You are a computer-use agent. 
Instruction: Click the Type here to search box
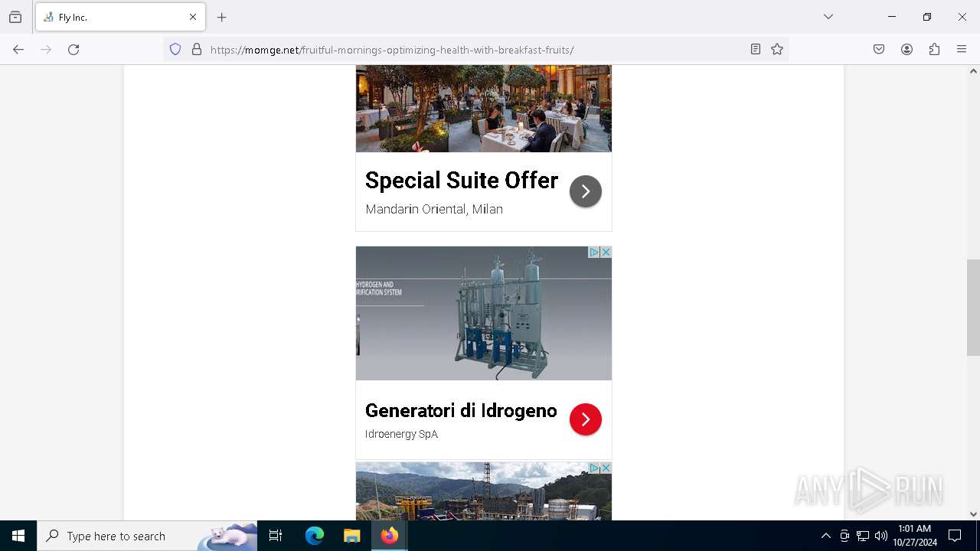[147, 536]
